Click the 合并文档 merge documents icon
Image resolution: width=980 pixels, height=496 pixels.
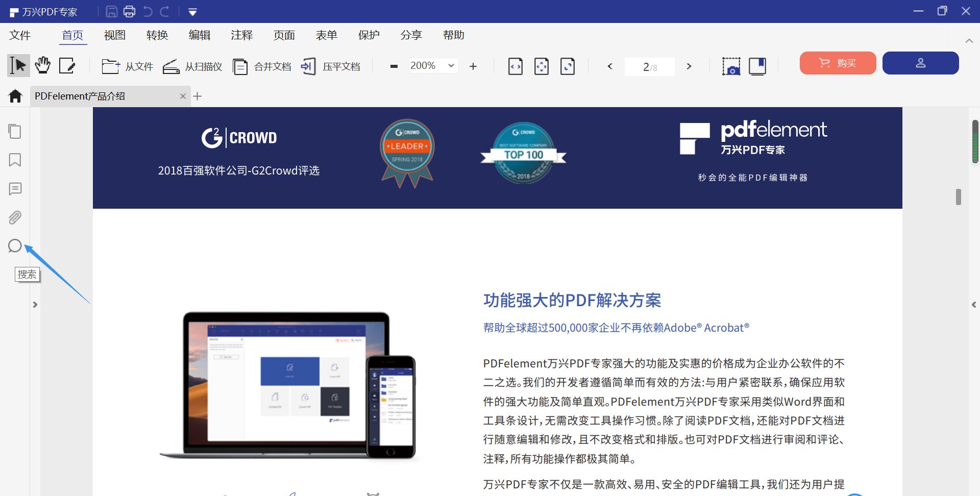point(240,66)
